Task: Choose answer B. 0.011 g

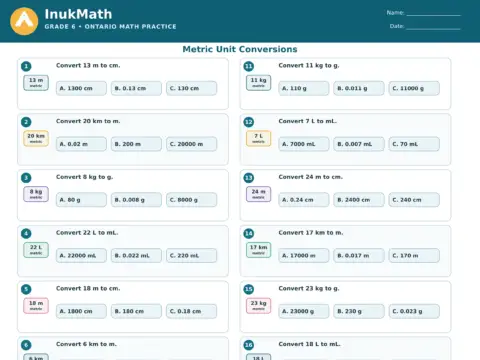Action: point(359,88)
